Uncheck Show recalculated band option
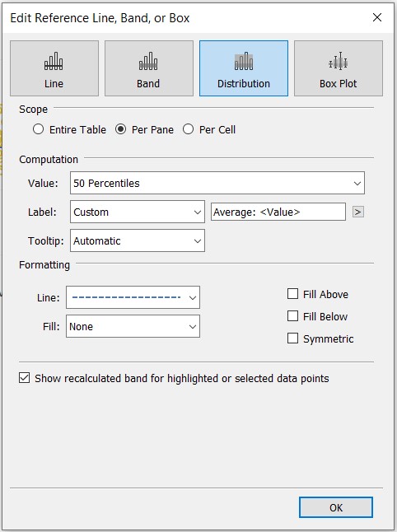Image resolution: width=397 pixels, height=532 pixels. click(25, 378)
